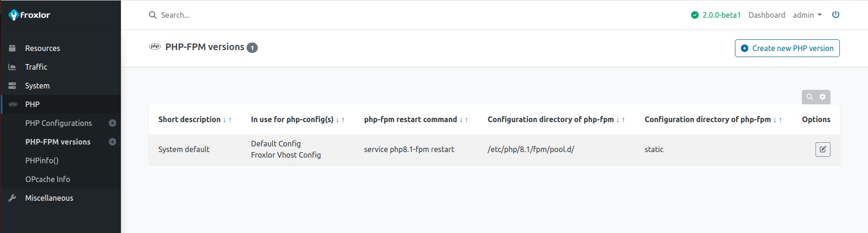Sort In use for php-config(s) ascending
Screen dimensions: 868x233
(x=343, y=120)
